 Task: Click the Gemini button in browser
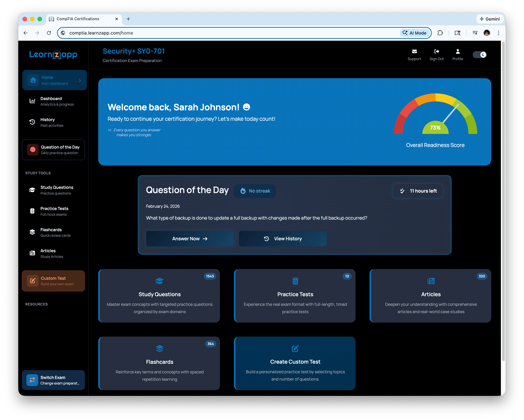click(489, 19)
